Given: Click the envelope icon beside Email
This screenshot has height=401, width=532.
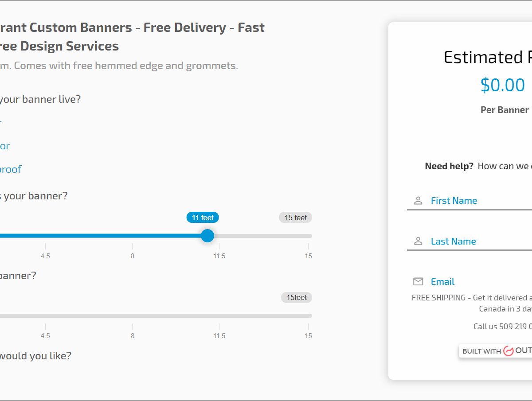Looking at the screenshot, I should 418,282.
